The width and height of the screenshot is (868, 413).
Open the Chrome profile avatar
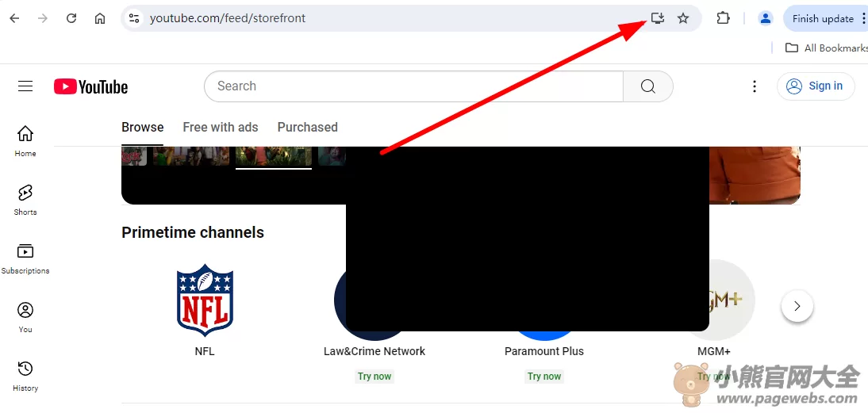pos(765,18)
